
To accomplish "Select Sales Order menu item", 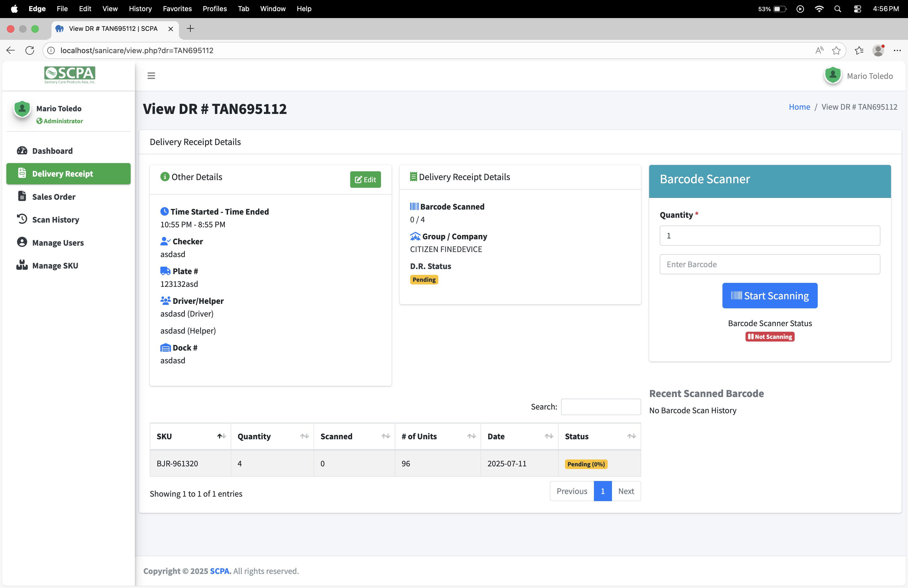I will [54, 197].
